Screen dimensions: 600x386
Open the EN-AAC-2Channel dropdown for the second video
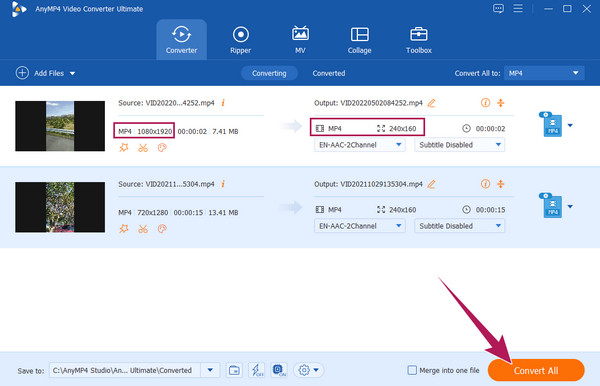[x=360, y=226]
